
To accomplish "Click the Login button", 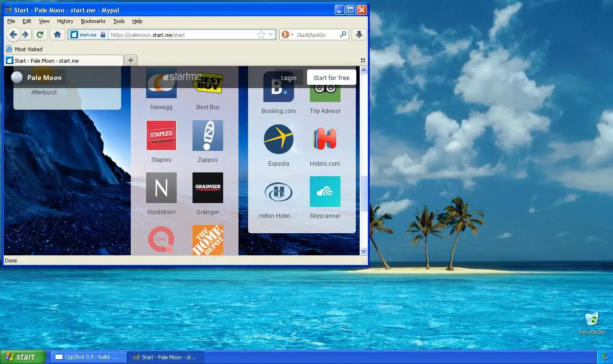I will (288, 78).
